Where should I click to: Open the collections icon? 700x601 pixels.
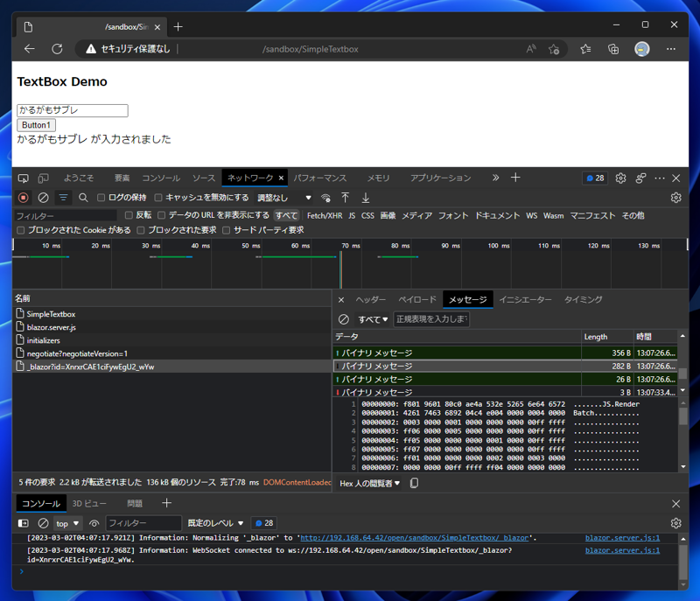click(x=613, y=49)
